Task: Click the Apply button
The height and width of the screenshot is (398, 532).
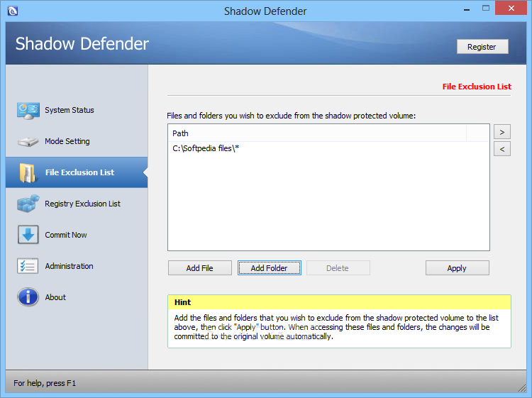Action: (458, 268)
